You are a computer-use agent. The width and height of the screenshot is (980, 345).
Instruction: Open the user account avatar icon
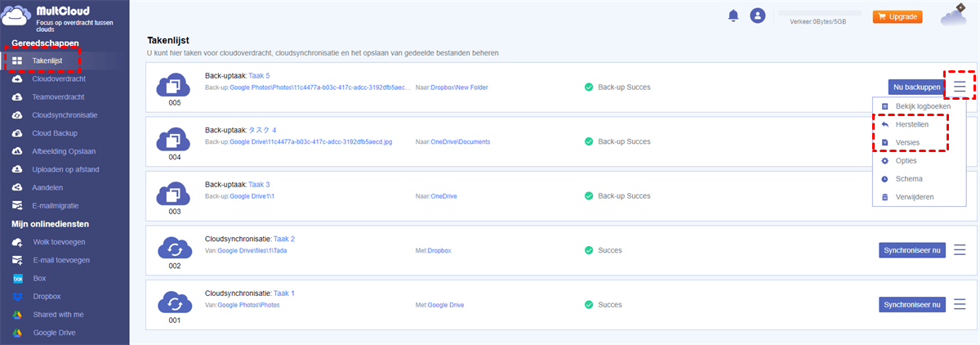coord(758,16)
